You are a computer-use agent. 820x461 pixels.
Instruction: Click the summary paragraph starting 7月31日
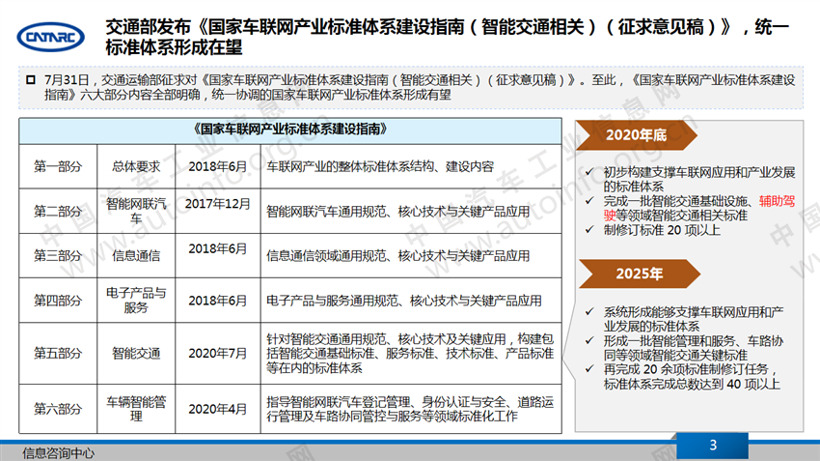[420, 87]
